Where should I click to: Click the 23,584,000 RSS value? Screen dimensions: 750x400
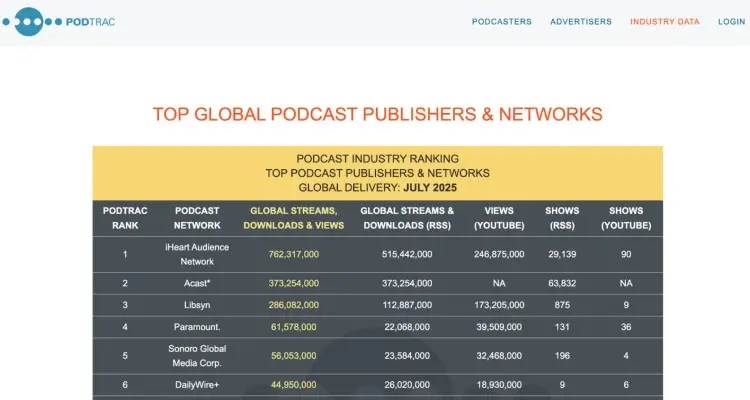[x=407, y=356]
